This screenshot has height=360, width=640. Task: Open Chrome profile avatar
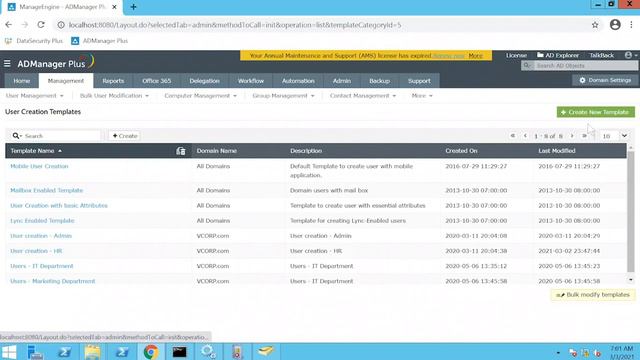pos(615,25)
